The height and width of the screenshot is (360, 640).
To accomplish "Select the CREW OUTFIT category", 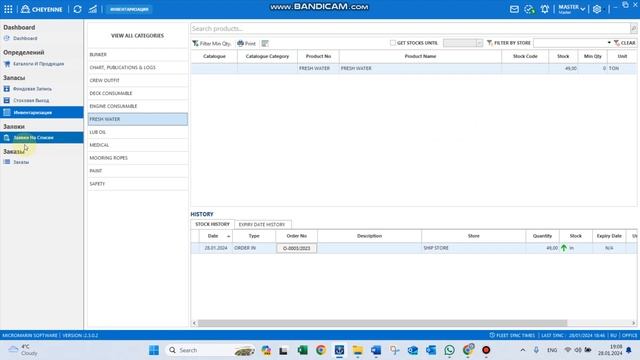I will click(138, 80).
